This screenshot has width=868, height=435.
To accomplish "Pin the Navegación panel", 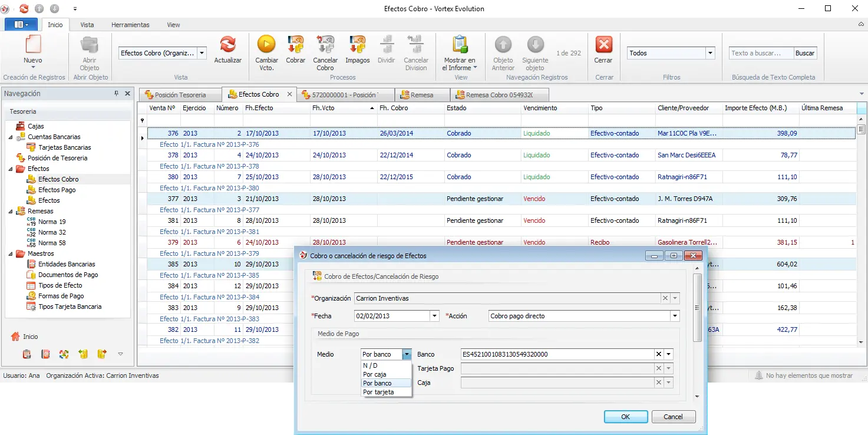I will click(x=116, y=94).
